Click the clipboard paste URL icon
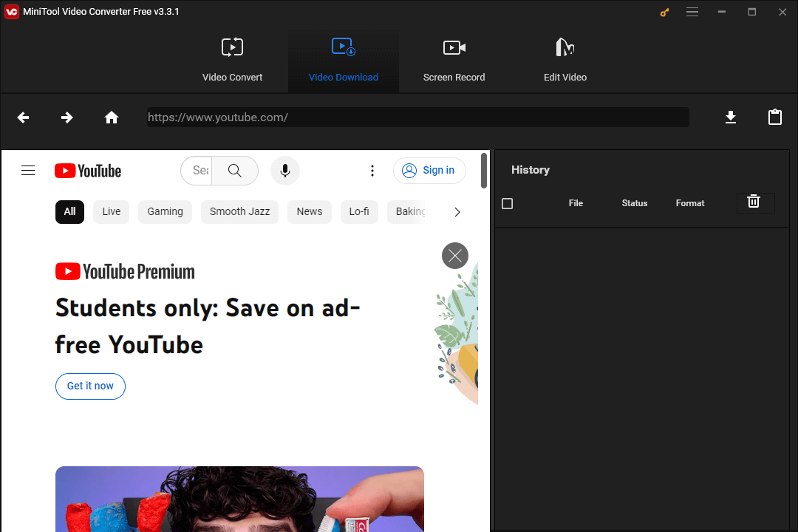Image resolution: width=798 pixels, height=532 pixels. [775, 117]
